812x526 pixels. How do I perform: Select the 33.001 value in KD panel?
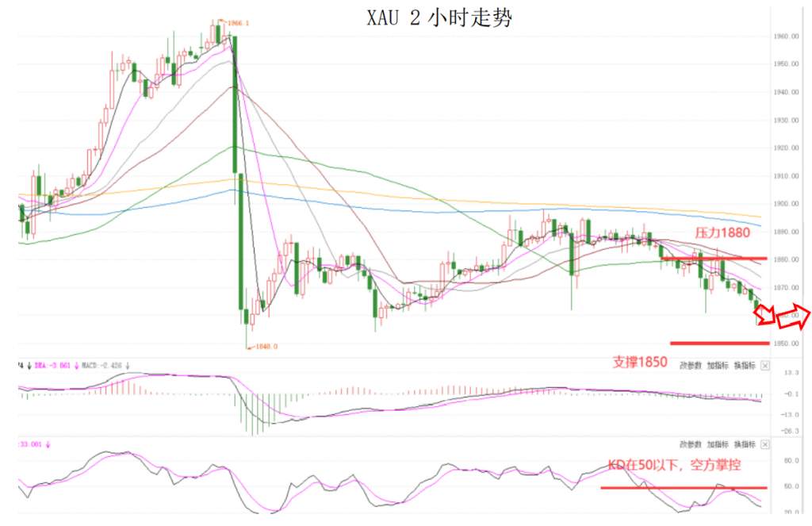click(x=31, y=444)
